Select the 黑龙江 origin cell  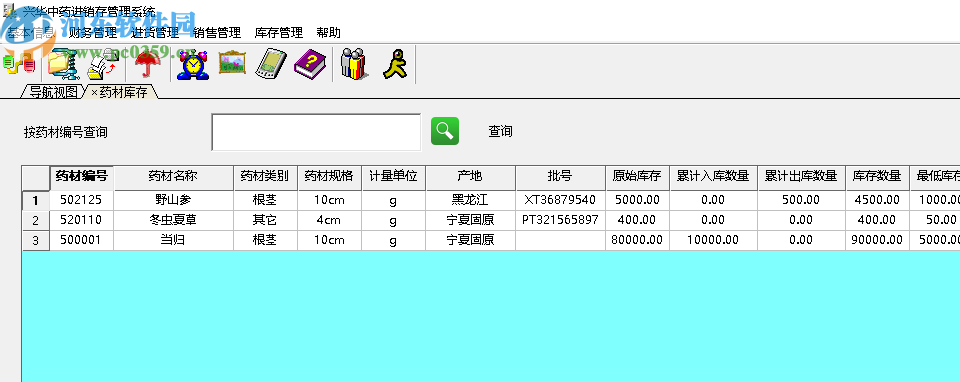[x=470, y=200]
